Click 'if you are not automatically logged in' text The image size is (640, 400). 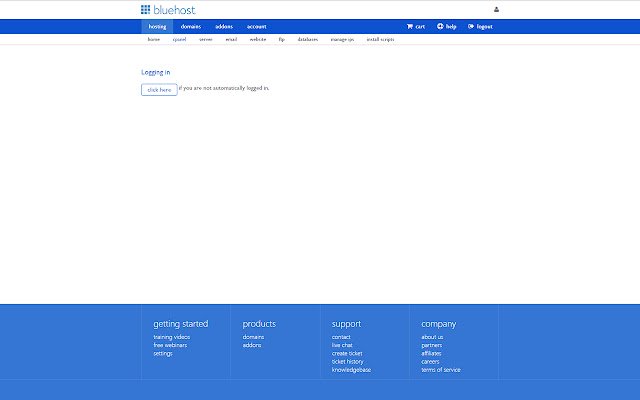(x=224, y=88)
